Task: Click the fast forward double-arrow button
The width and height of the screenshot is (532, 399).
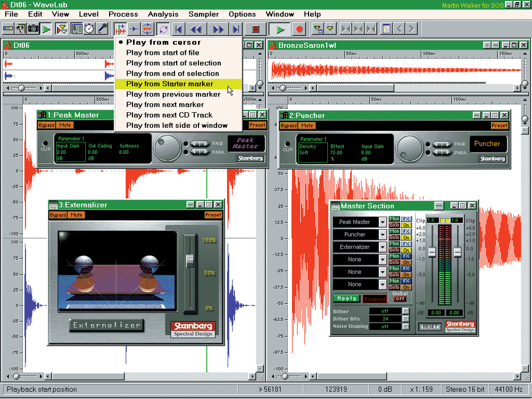Action: (218, 29)
